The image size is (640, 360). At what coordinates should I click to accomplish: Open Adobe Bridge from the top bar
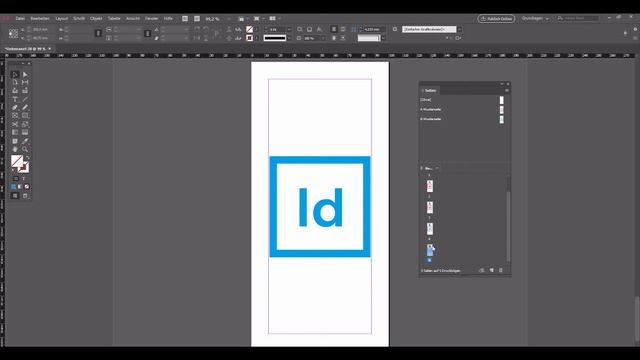coord(185,18)
